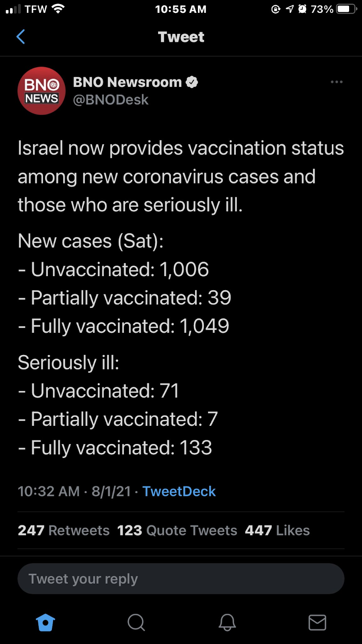362x644 pixels.
Task: Tap the battery icon in status bar
Action: coord(346,9)
